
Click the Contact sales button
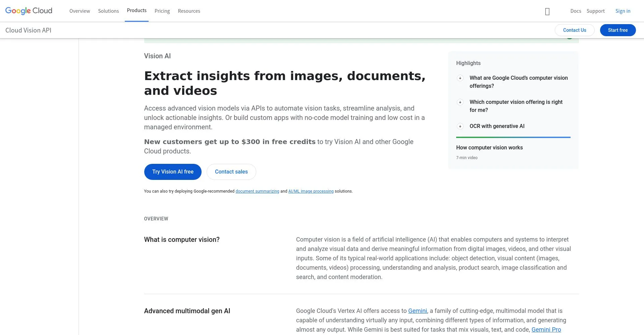click(231, 172)
